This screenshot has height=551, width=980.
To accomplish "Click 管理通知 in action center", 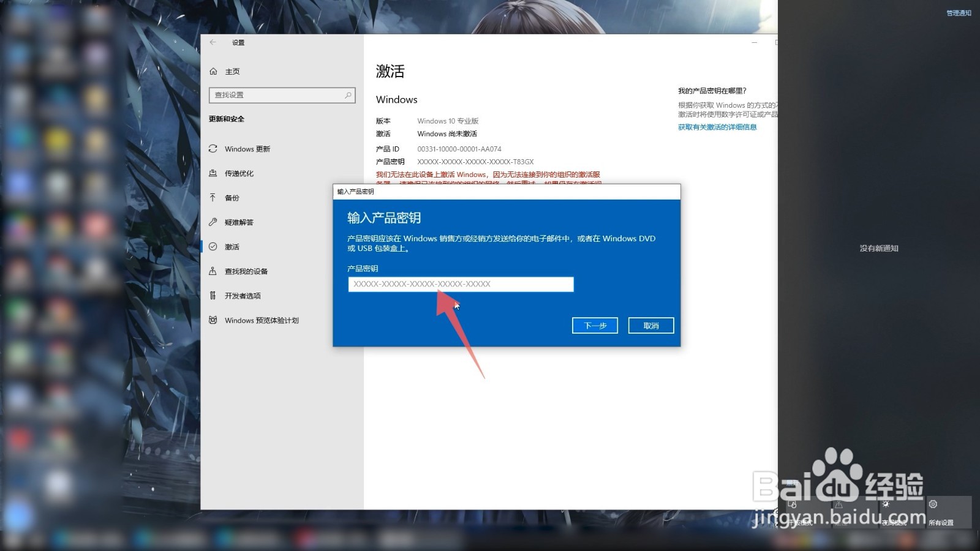I will (959, 13).
